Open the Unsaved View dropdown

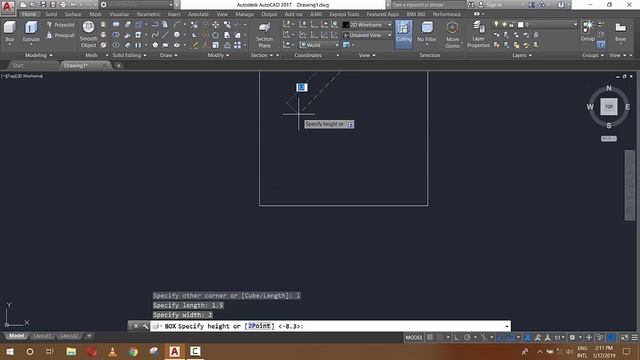tap(367, 36)
